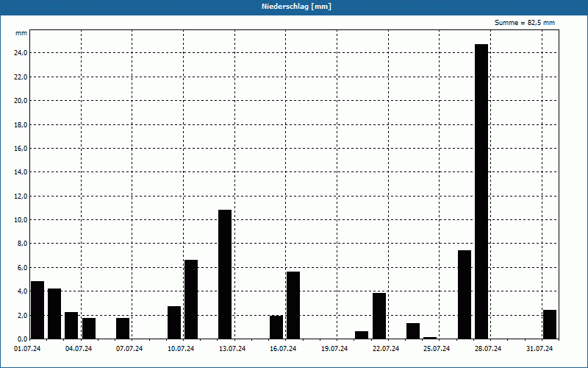Screen dimensions: 588x368
Task: Click the date label '07.07.24'
Action: 129,349
